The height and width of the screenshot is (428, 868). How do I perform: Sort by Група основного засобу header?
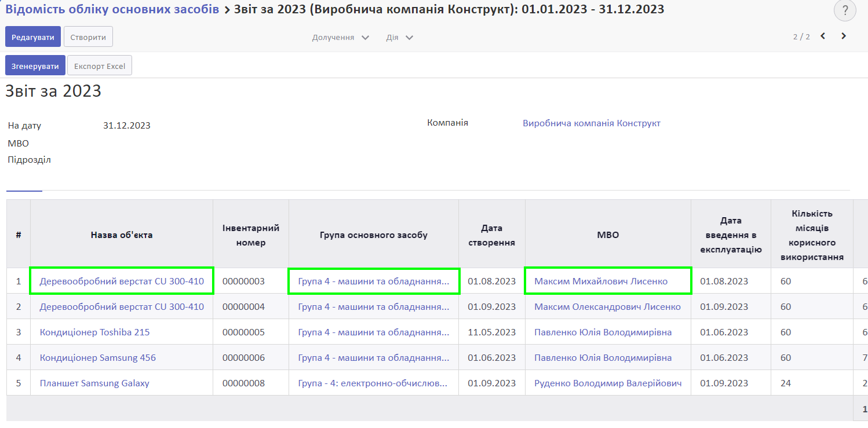[x=374, y=235]
